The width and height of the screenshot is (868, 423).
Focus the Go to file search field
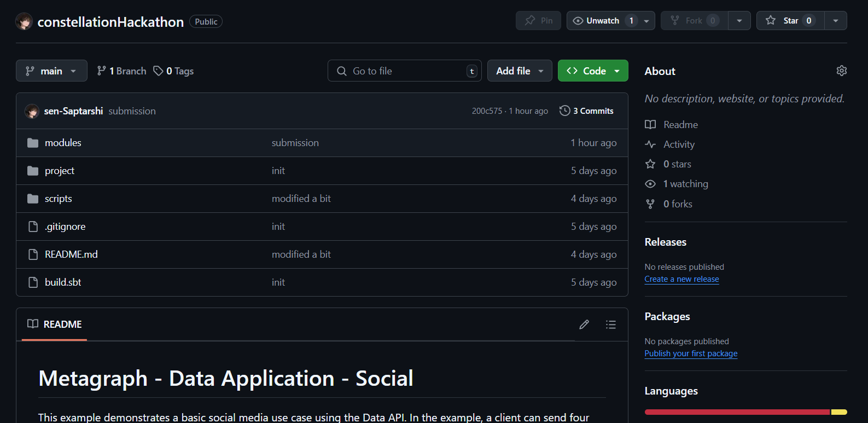[404, 71]
